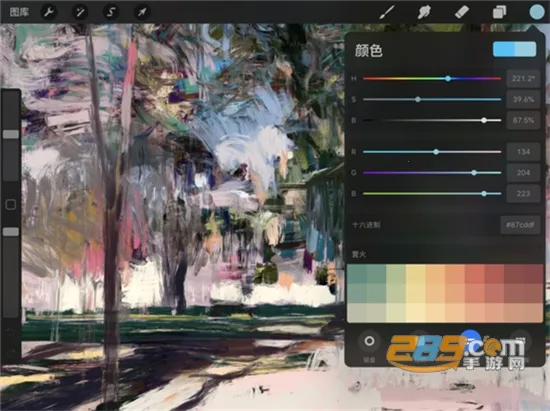Activate the Transform arrow tool
Screen dimensions: 550x411
point(142,12)
